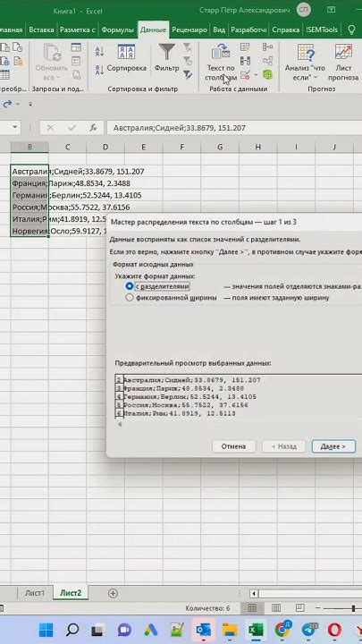Select the 'фиксированной ширины' radio option

(x=130, y=298)
